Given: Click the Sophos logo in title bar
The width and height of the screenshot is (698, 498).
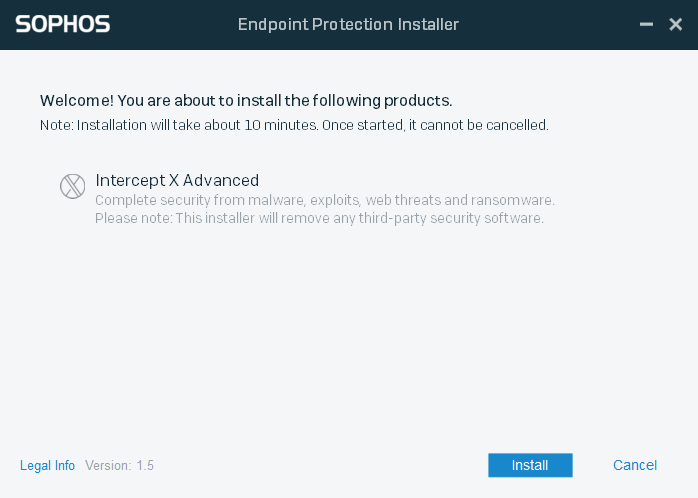Looking at the screenshot, I should [x=62, y=24].
